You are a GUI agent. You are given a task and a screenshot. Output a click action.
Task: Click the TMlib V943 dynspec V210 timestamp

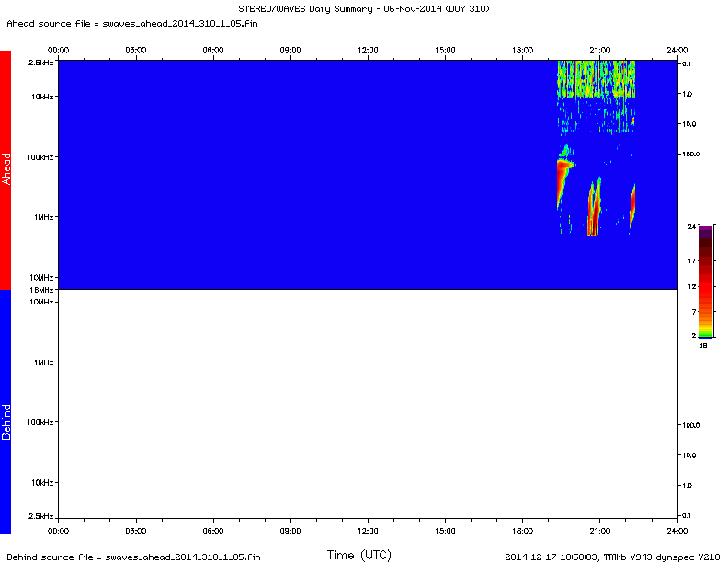(612, 557)
